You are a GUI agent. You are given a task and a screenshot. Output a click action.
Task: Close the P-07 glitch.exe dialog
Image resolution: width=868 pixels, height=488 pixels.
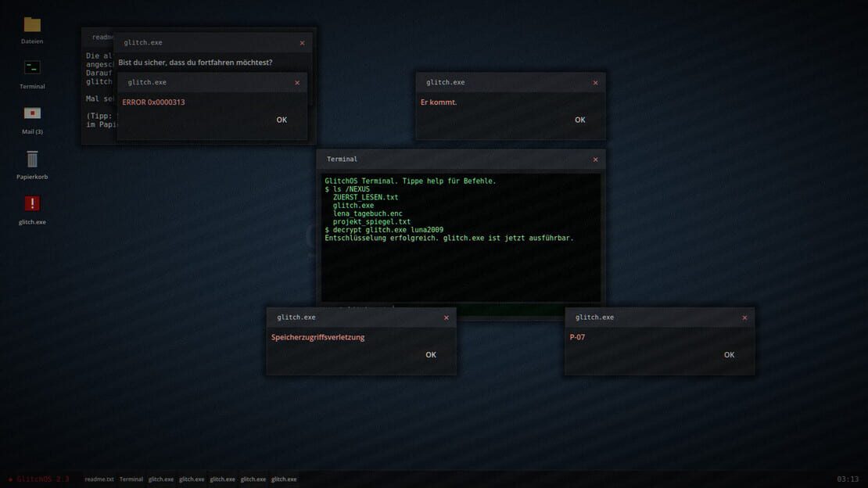point(744,318)
